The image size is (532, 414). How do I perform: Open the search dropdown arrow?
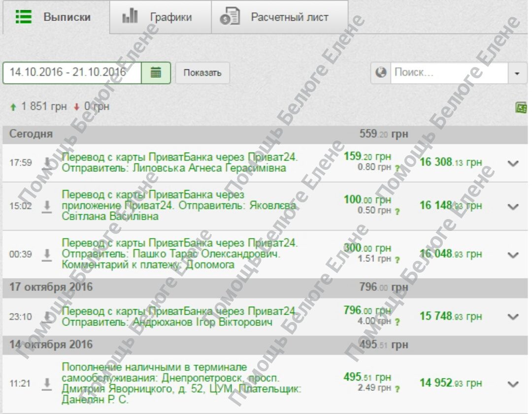[517, 73]
